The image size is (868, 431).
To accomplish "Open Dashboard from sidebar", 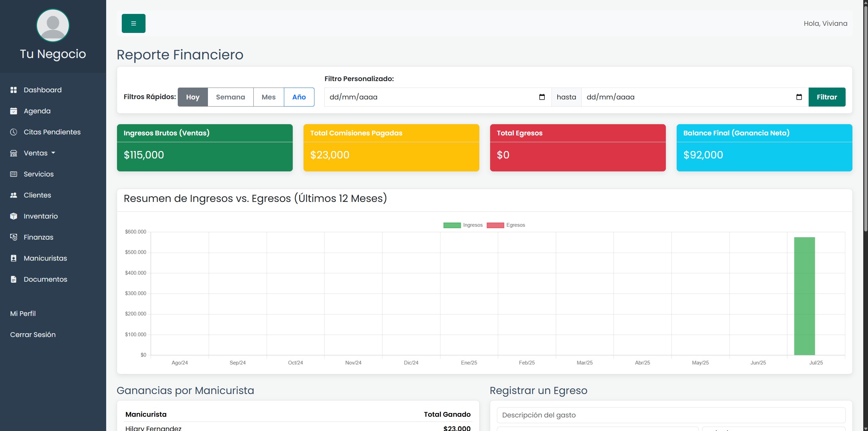I will [43, 90].
